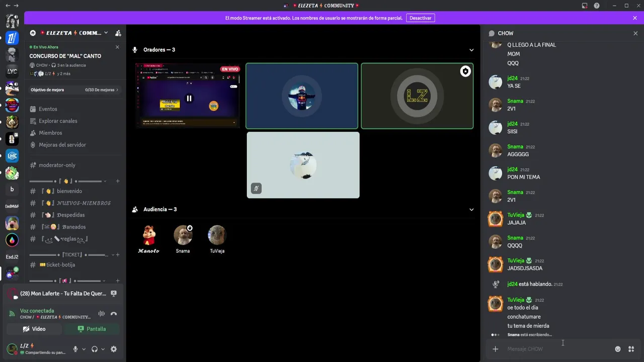Click the Snama audience avatar
This screenshot has width=644, height=362.
[x=183, y=235]
